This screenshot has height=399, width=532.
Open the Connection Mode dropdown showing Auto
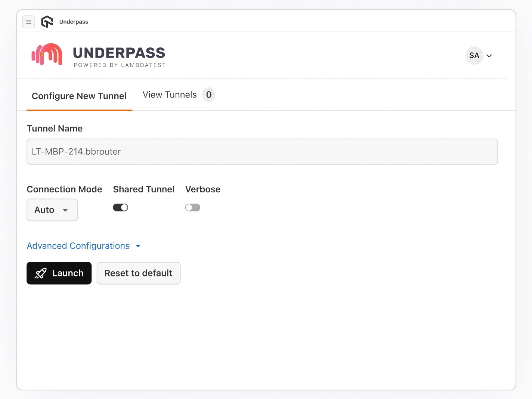[52, 210]
